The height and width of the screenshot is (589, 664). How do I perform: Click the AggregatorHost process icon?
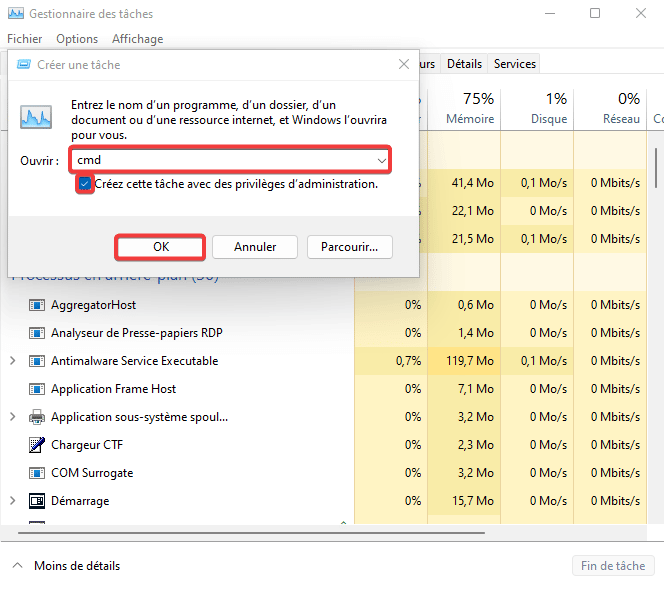(37, 305)
